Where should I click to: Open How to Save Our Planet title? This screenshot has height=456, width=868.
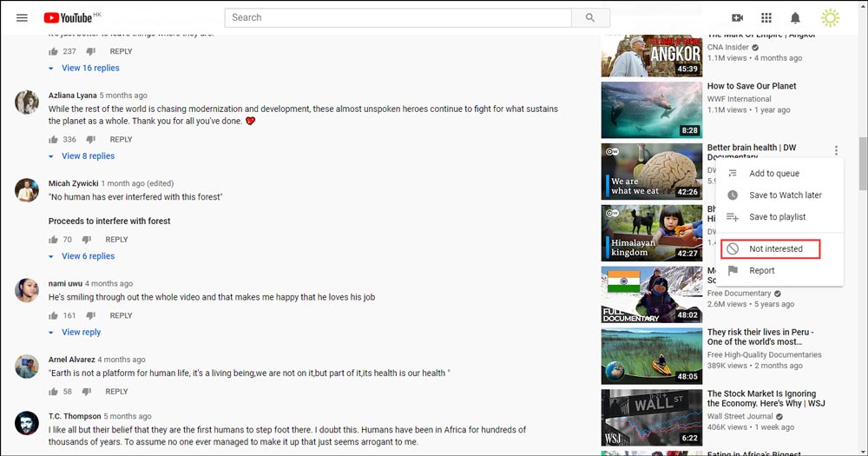pyautogui.click(x=751, y=86)
